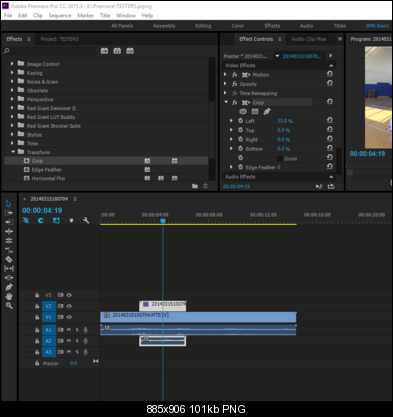
Task: Enable the Crop Zoom checkbox
Action: (280, 158)
